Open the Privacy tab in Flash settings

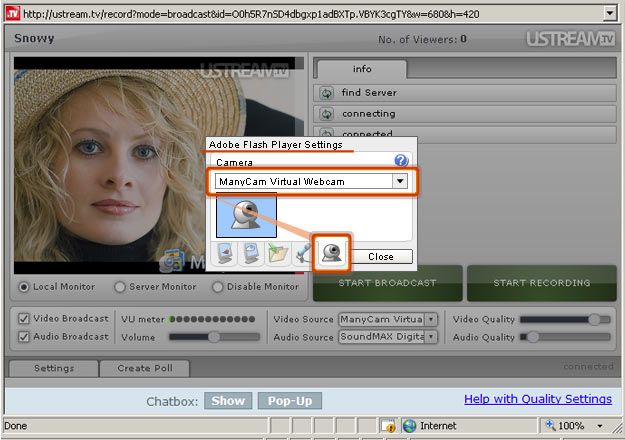click(x=250, y=254)
